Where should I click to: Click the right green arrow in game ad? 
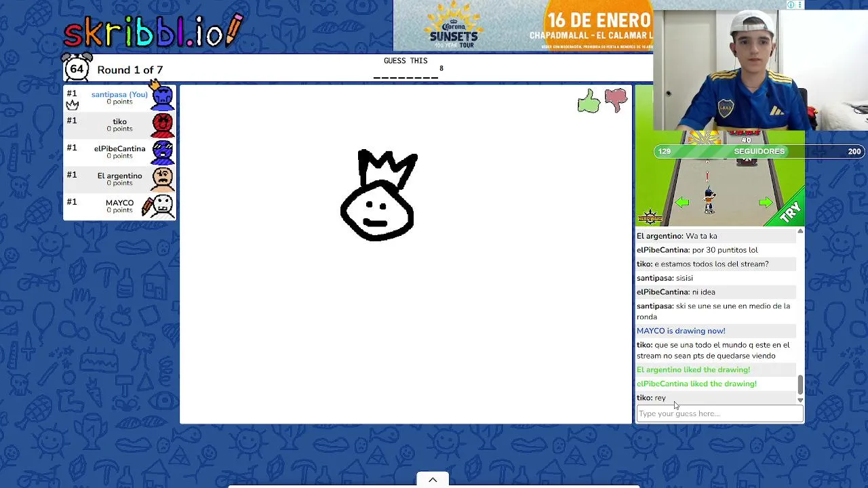(766, 202)
